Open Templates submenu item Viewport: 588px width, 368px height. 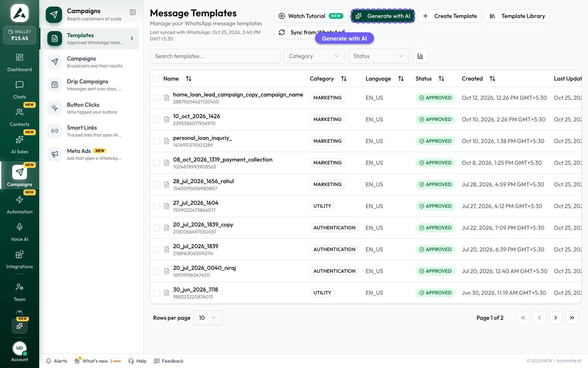(x=91, y=38)
